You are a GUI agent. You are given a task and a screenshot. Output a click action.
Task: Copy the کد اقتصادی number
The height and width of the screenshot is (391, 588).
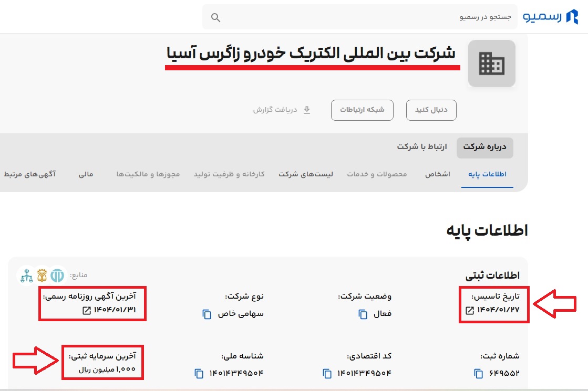click(327, 373)
